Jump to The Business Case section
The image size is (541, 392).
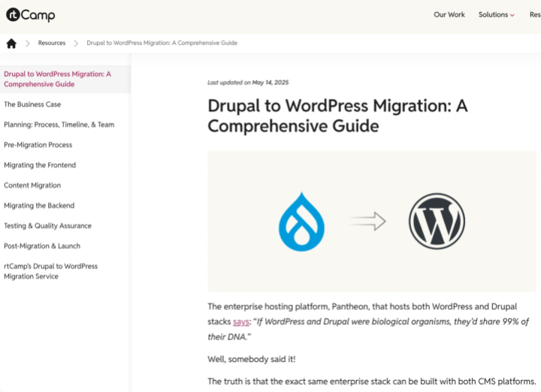tap(32, 104)
